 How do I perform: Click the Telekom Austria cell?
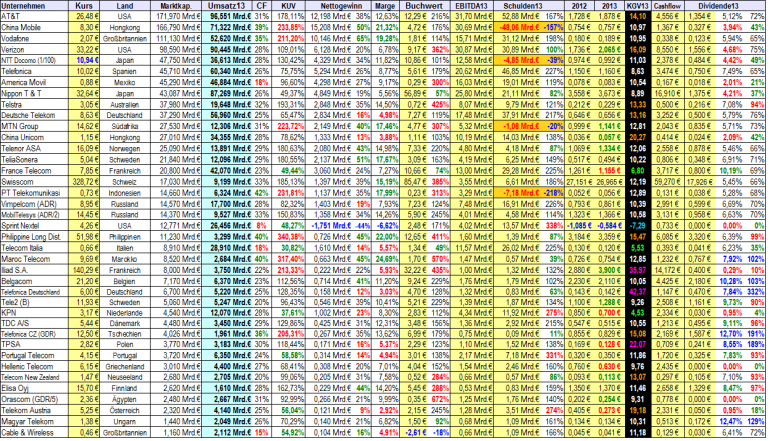click(34, 410)
